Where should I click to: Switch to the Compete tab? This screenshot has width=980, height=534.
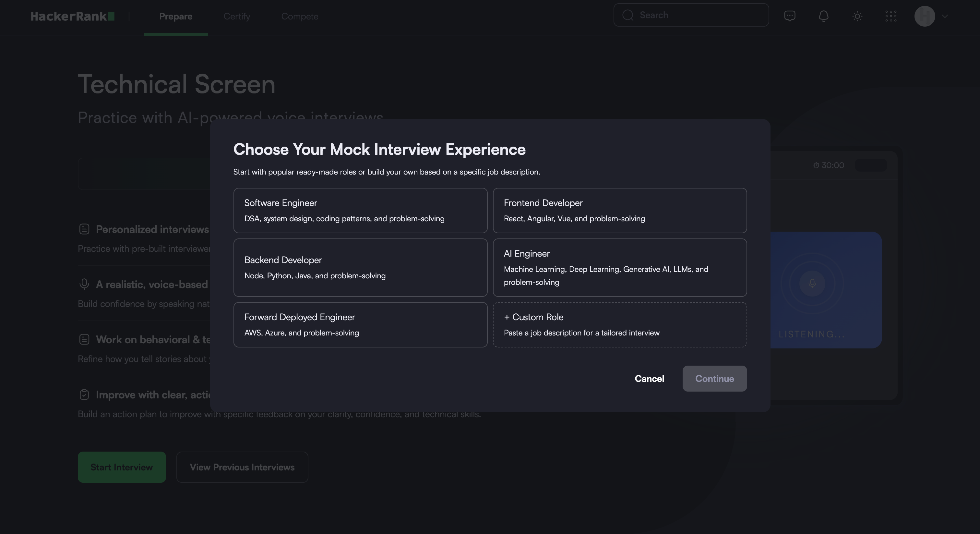300,16
